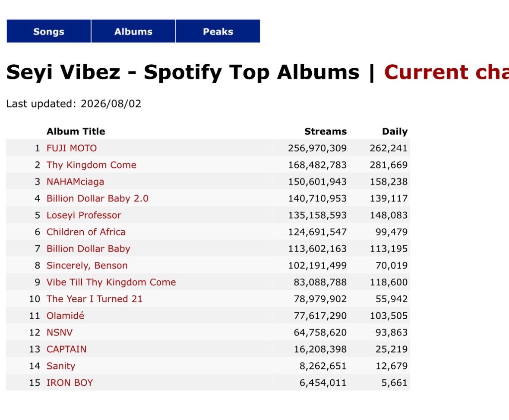The image size is (509, 420).
Task: Open Thy Kingdom Come album
Action: [x=91, y=165]
